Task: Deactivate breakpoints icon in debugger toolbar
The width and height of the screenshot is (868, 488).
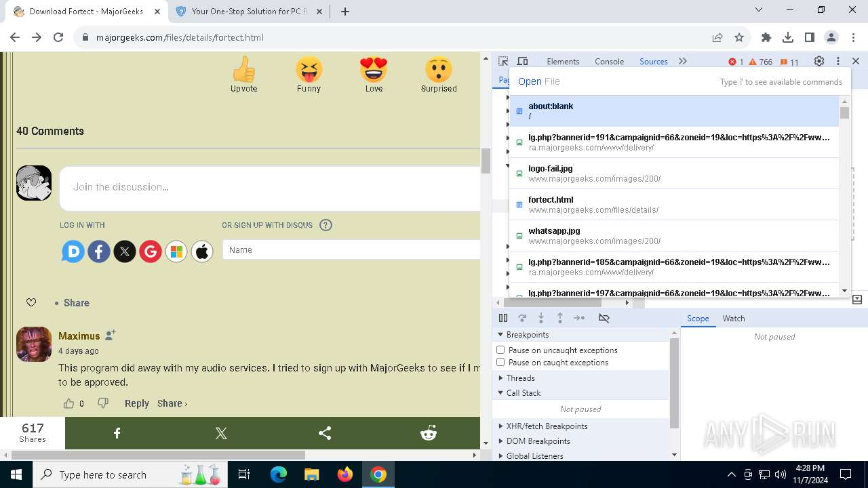Action: tap(604, 318)
